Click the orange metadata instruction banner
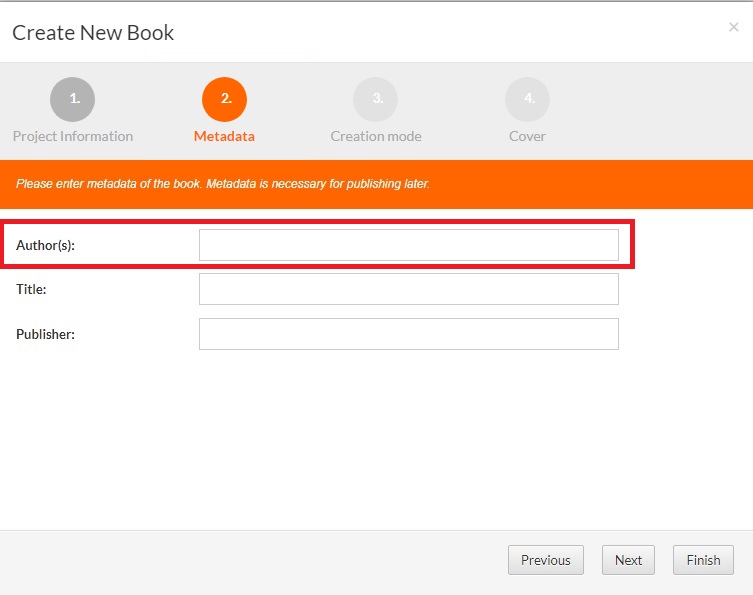This screenshot has width=753, height=595. (x=376, y=185)
